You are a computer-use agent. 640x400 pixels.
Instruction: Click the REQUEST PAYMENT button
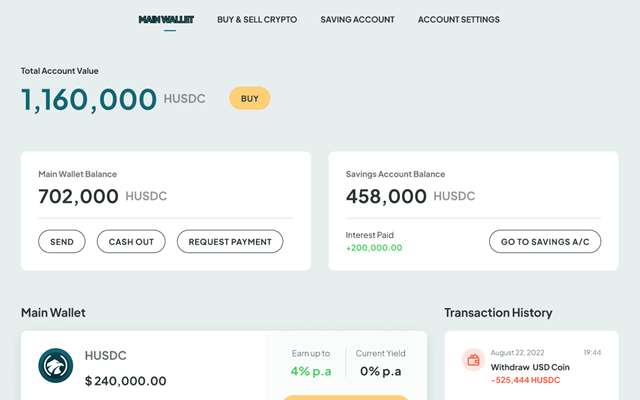pyautogui.click(x=230, y=242)
